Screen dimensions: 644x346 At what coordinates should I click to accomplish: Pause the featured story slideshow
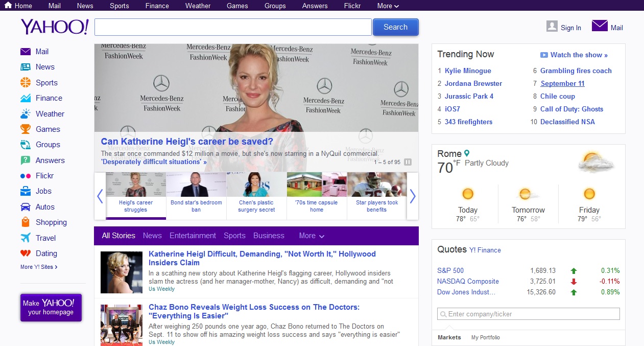coord(408,162)
